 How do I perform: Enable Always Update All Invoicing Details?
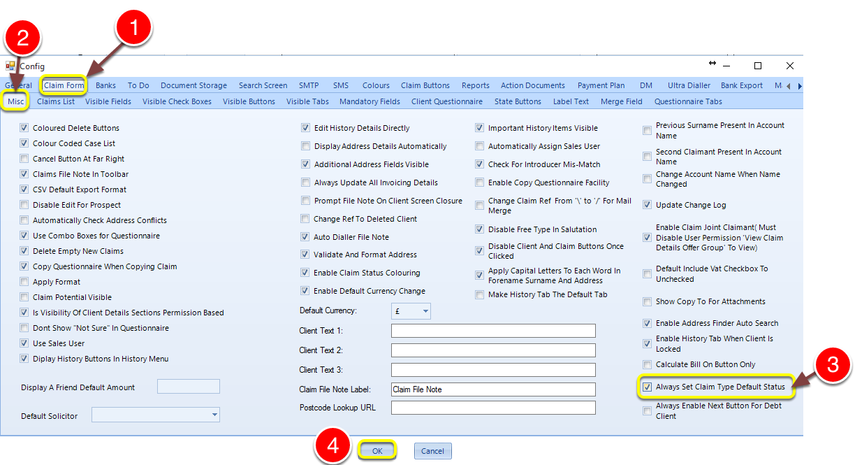[x=305, y=183]
